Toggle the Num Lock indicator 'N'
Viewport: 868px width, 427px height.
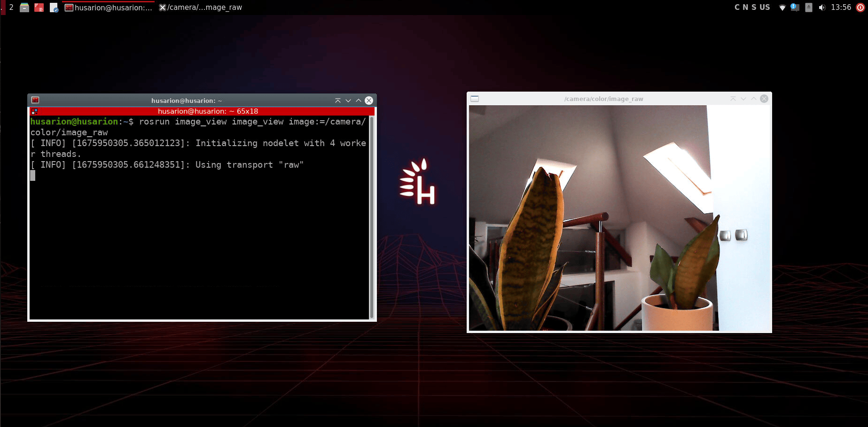click(745, 7)
